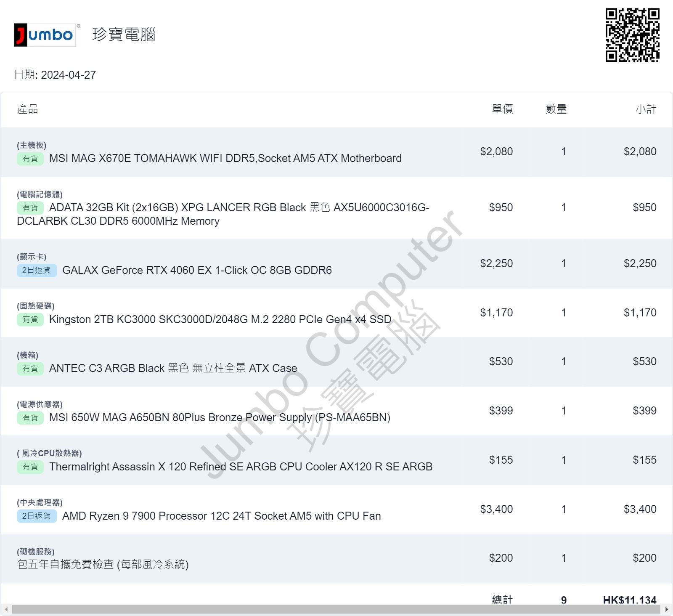Click the $2,080 motherboard unit price
Image resolution: width=673 pixels, height=616 pixels.
[496, 151]
